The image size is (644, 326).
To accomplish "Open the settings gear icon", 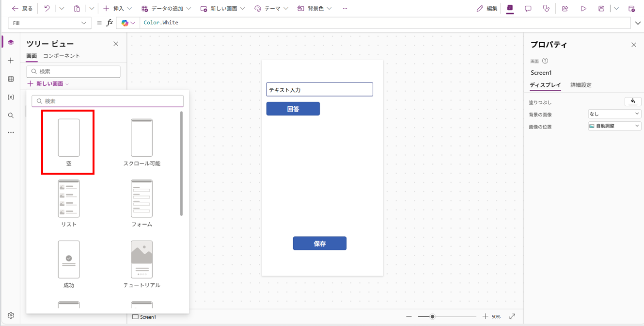I will coord(11,315).
